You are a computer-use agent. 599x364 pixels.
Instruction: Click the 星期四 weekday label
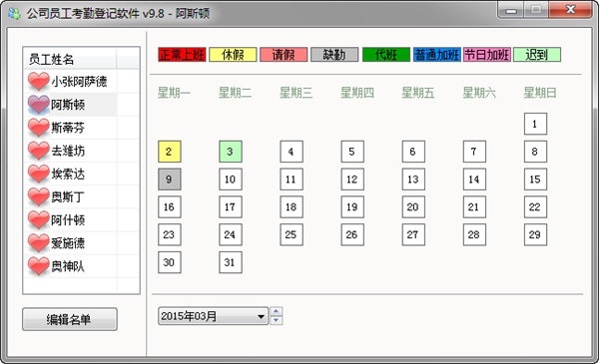click(357, 93)
